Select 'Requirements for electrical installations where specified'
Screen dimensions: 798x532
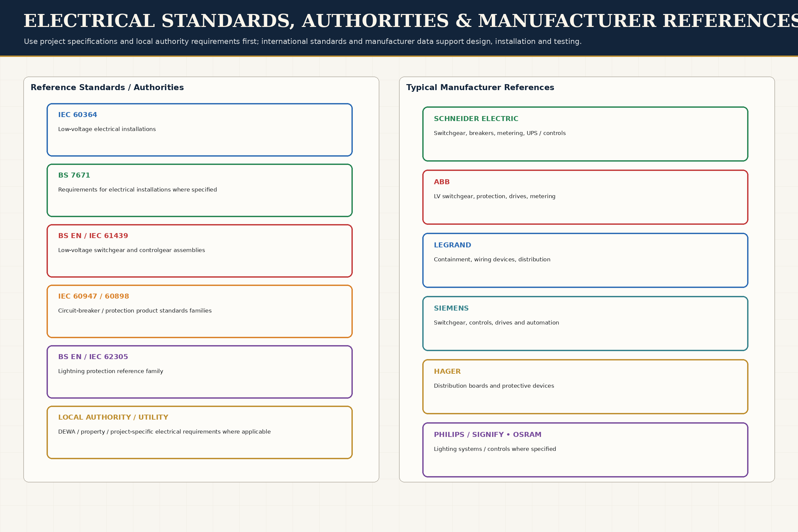[x=137, y=190]
